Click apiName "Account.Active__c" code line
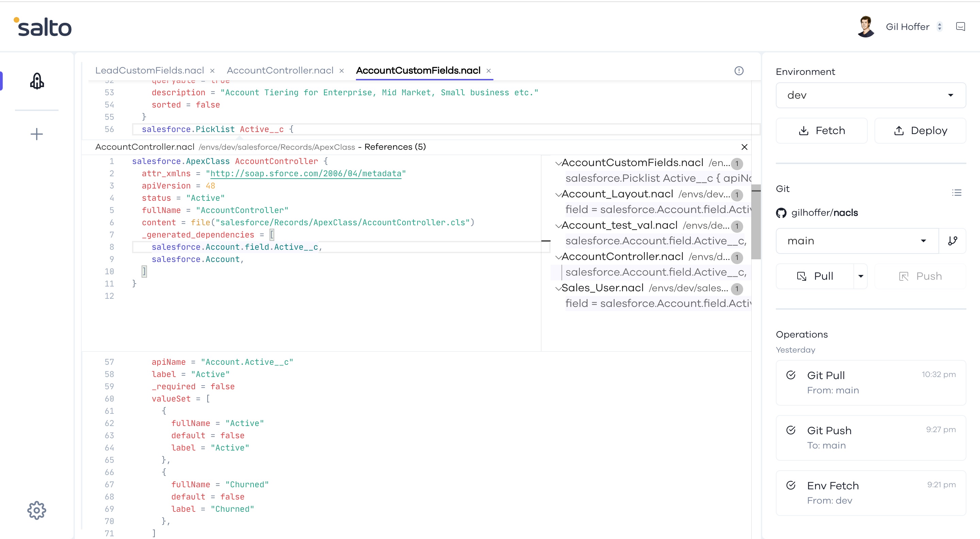 pos(223,362)
